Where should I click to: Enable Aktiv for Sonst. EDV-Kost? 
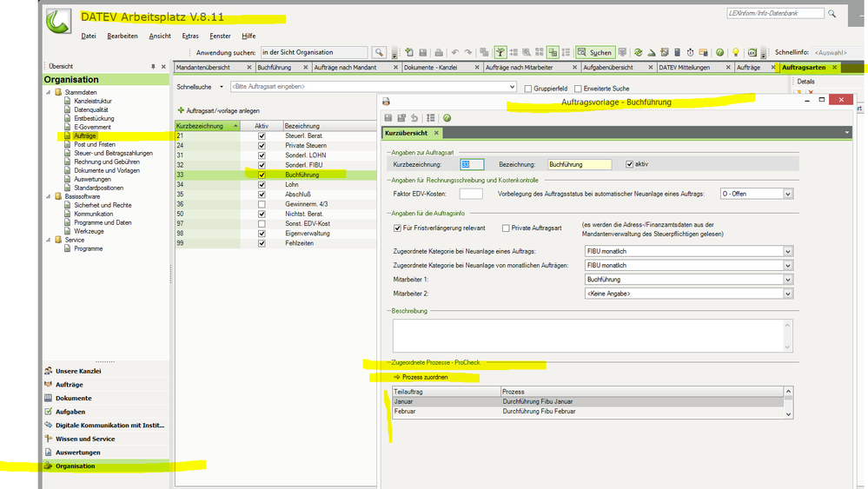262,223
